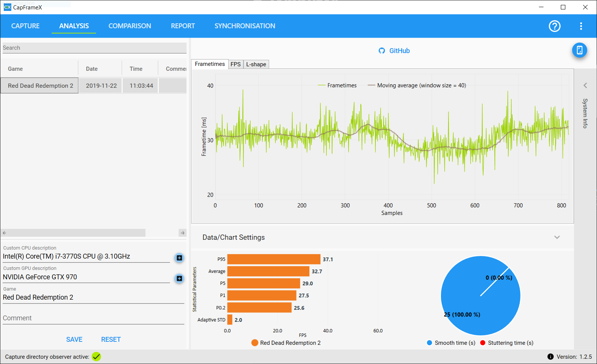
Task: Click the green capture observer checkmark
Action: tap(96, 356)
